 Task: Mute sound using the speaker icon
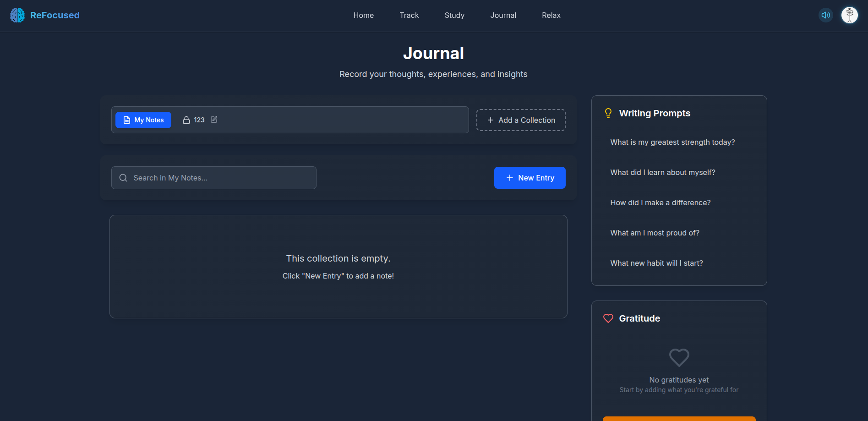[826, 15]
